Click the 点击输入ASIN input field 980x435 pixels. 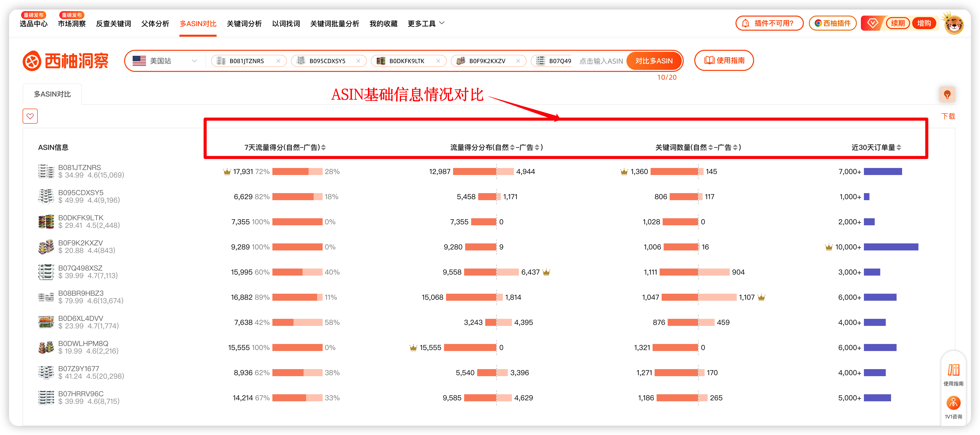click(601, 61)
